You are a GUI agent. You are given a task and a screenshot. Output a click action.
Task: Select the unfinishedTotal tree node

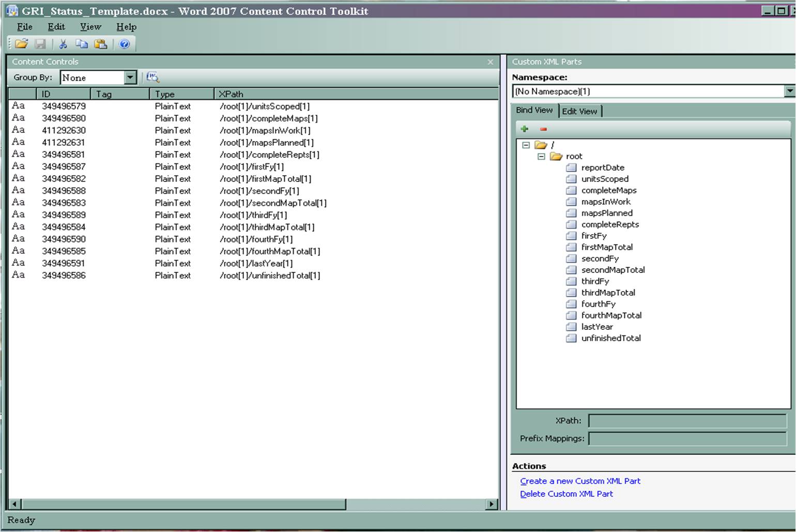pos(611,338)
